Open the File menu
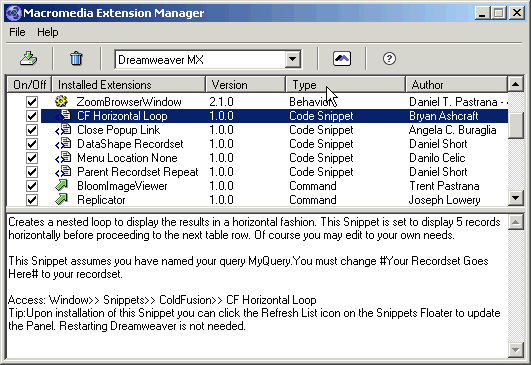Image resolution: width=531 pixels, height=365 pixels. [x=17, y=32]
